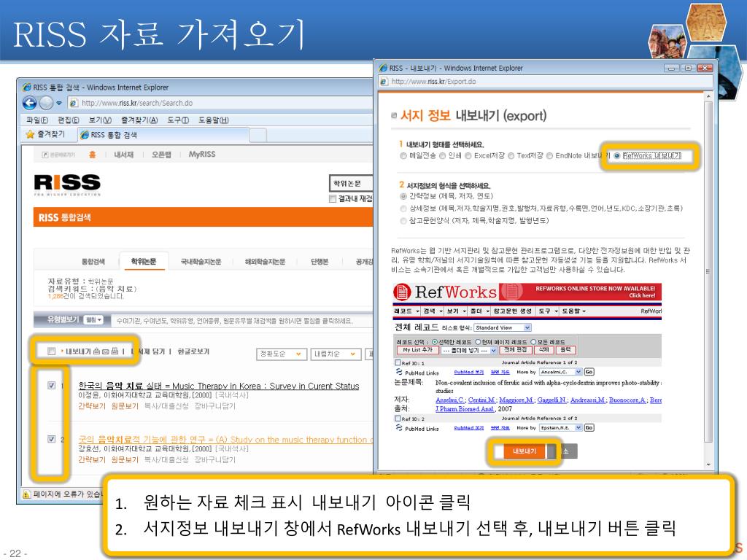
Task: Go back in the RISS search window
Action: click(x=29, y=103)
